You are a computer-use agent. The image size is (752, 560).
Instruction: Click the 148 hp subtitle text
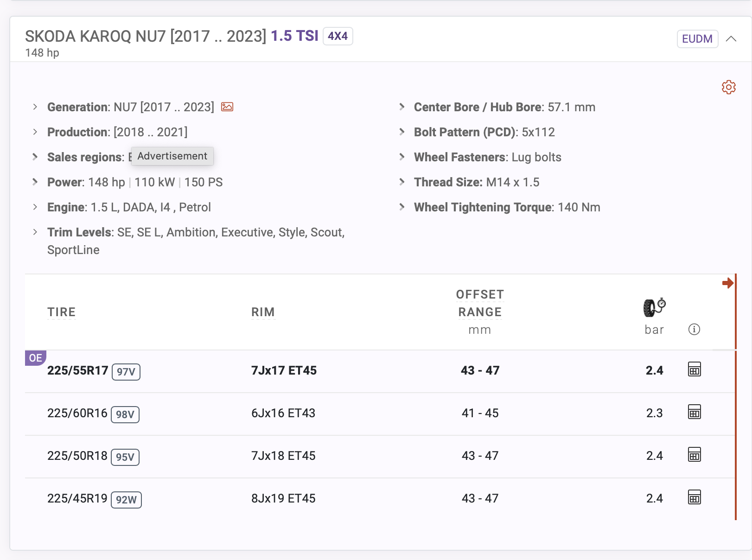click(x=42, y=53)
